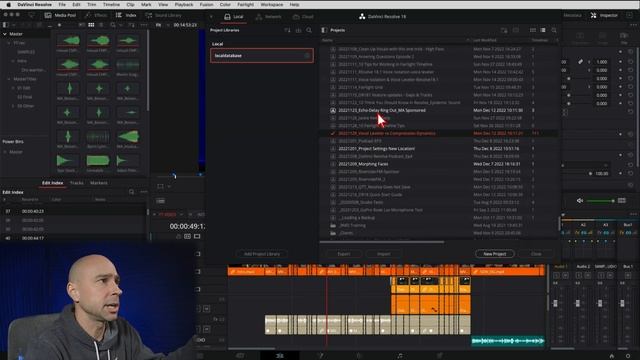Click the Import button
This screenshot has width=640, height=360.
[x=383, y=254]
